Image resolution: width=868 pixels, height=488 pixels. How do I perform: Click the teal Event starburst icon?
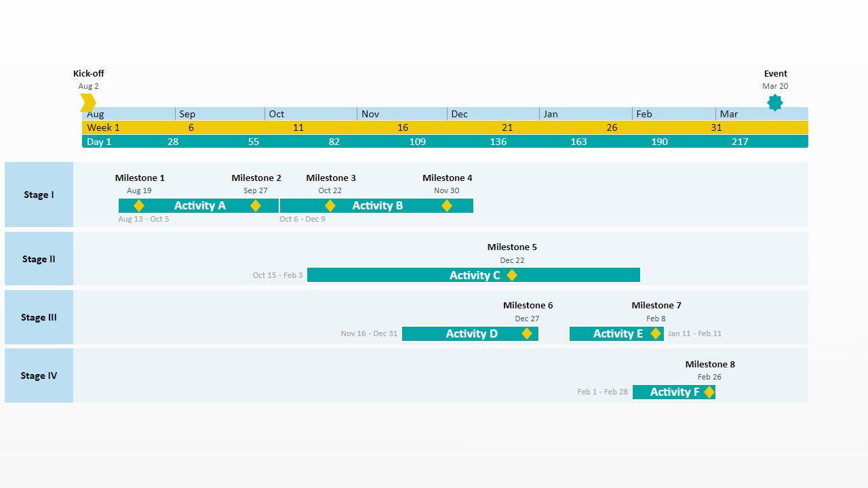[x=774, y=102]
